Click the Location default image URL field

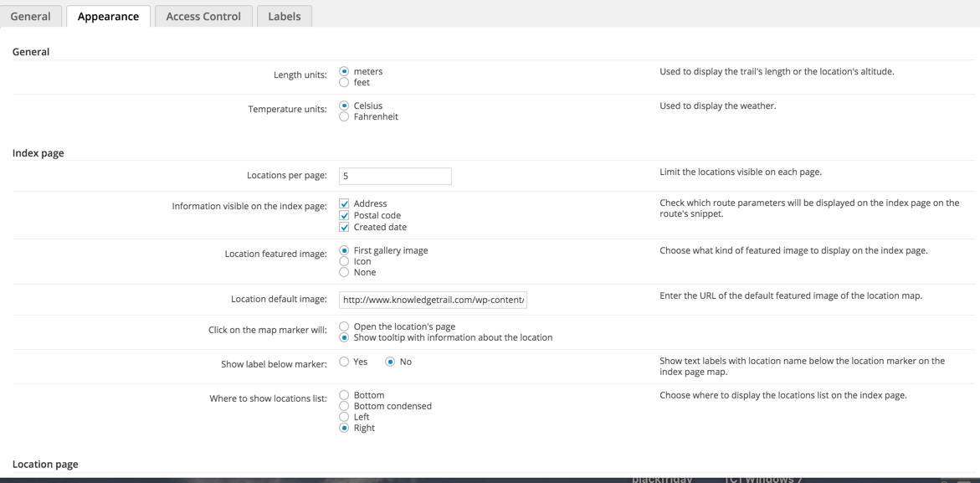(x=433, y=300)
